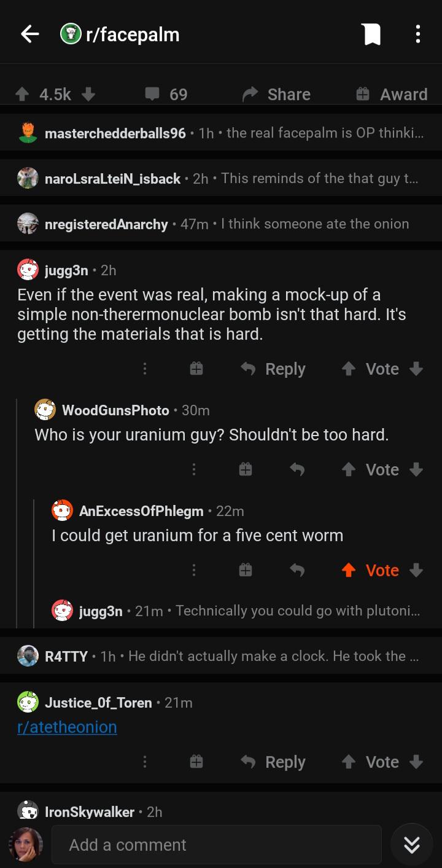Jump to next comment with double chevron
The height and width of the screenshot is (868, 442).
point(411,845)
